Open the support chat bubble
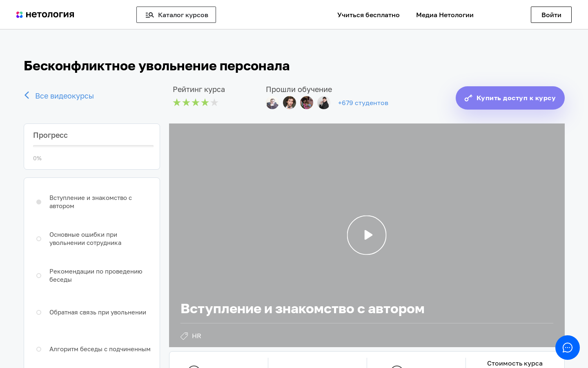Screen dimensions: 588x368 (568, 348)
